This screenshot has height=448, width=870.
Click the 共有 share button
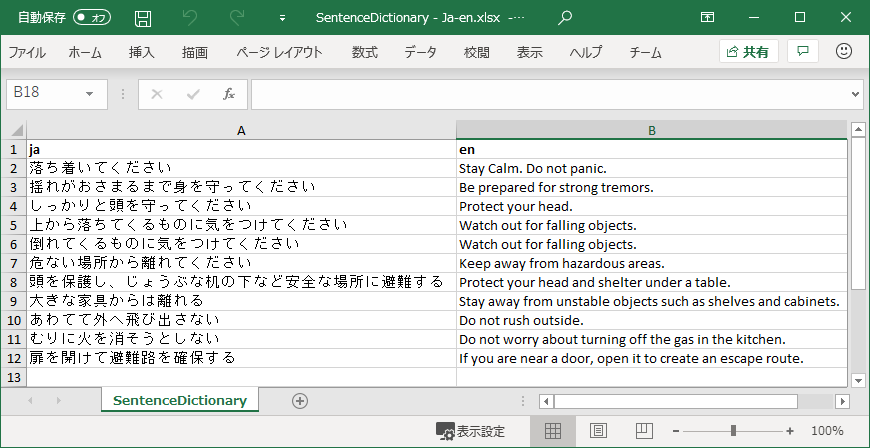click(748, 52)
